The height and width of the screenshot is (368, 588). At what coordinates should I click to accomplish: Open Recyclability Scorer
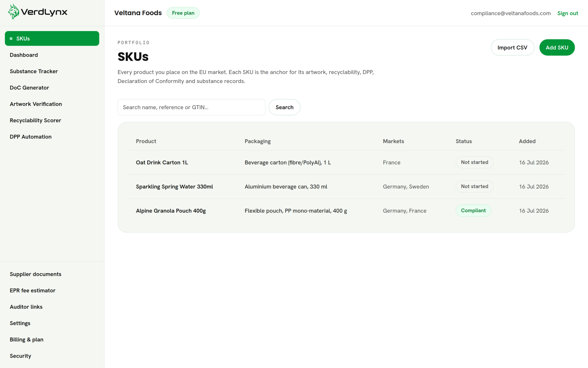point(35,120)
